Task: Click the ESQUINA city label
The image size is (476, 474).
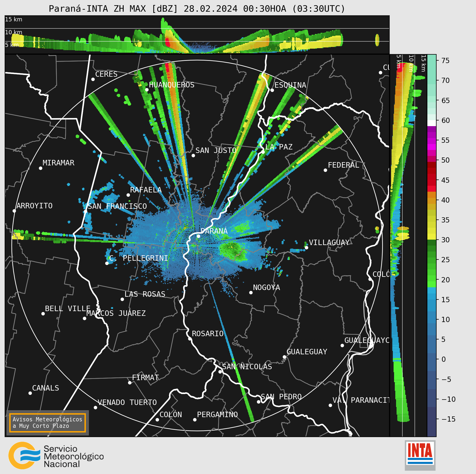Action: 290,85
